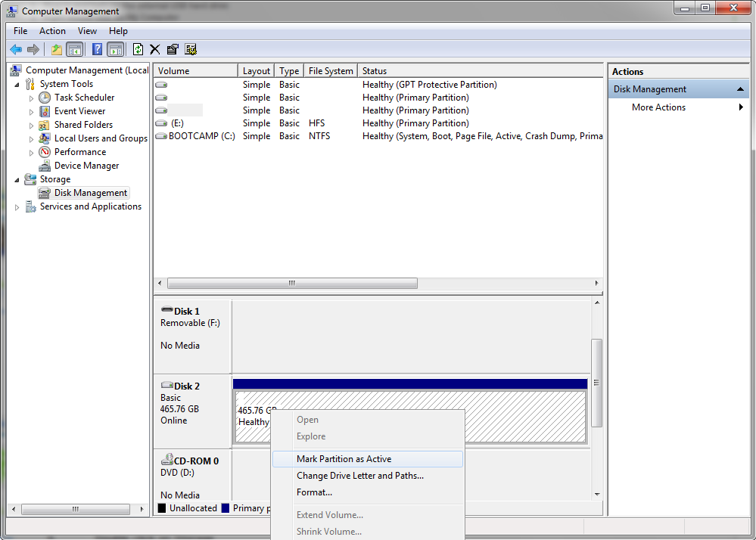Click the blue Back arrow in toolbar
Image resolution: width=756 pixels, height=540 pixels.
tap(16, 49)
